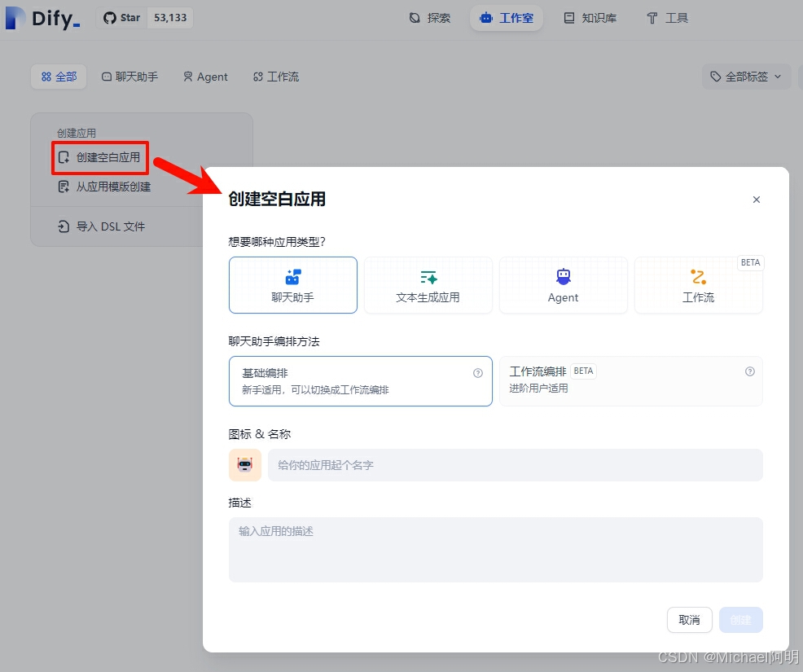Open the 探索 tab
The height and width of the screenshot is (672, 803).
pyautogui.click(x=430, y=19)
